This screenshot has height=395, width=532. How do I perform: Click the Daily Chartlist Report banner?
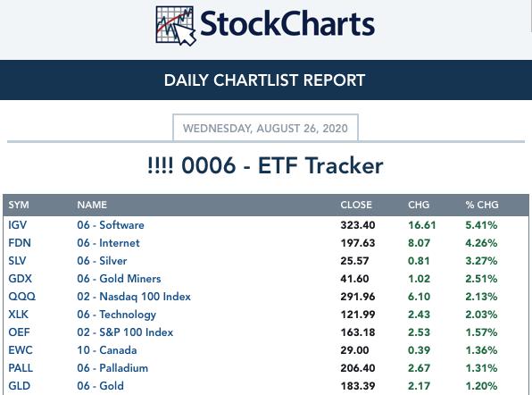266,80
